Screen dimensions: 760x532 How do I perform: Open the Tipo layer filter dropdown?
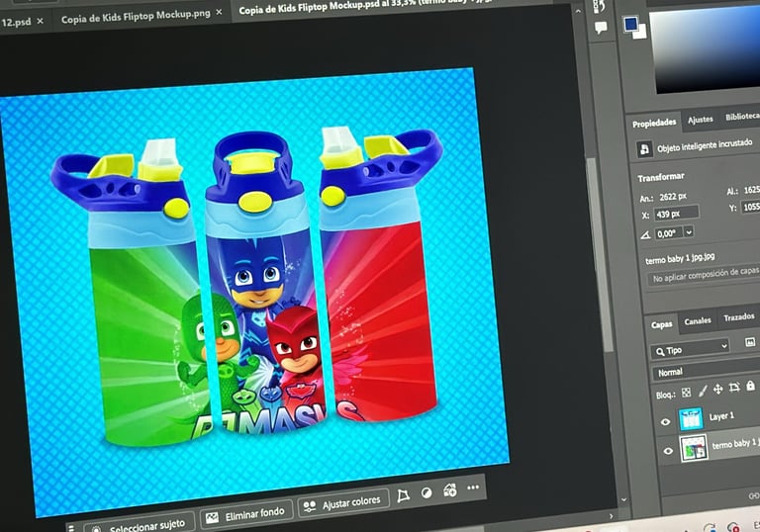pyautogui.click(x=690, y=349)
